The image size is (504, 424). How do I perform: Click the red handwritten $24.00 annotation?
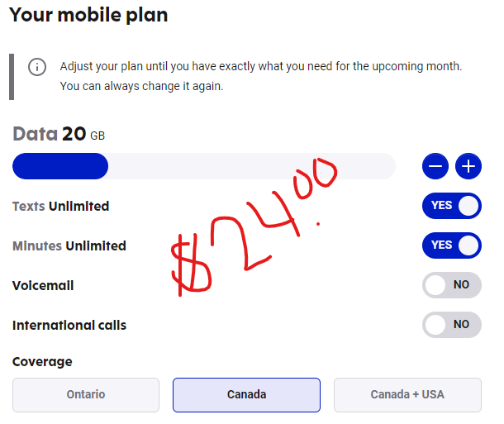(x=254, y=226)
